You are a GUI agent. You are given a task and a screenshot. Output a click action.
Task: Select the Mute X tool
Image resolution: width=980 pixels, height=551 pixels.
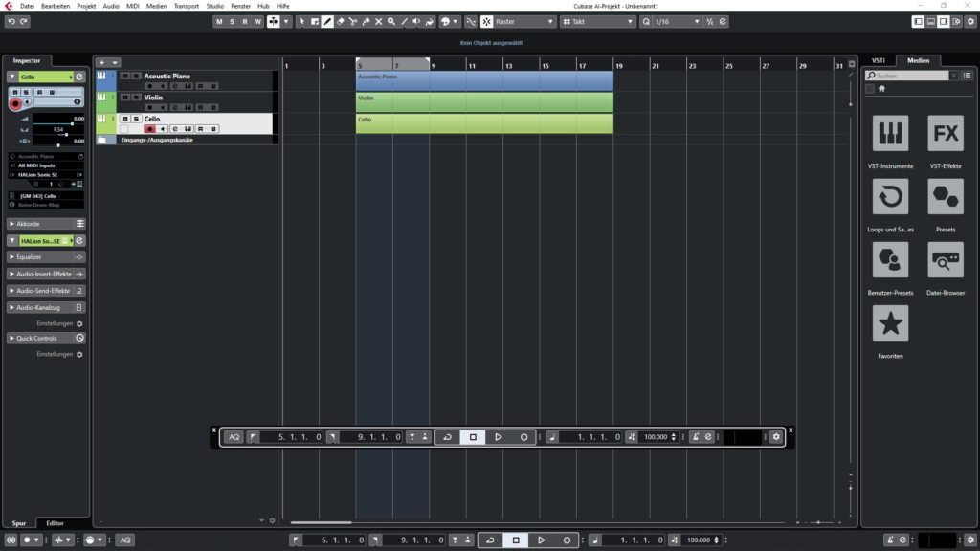pyautogui.click(x=379, y=22)
